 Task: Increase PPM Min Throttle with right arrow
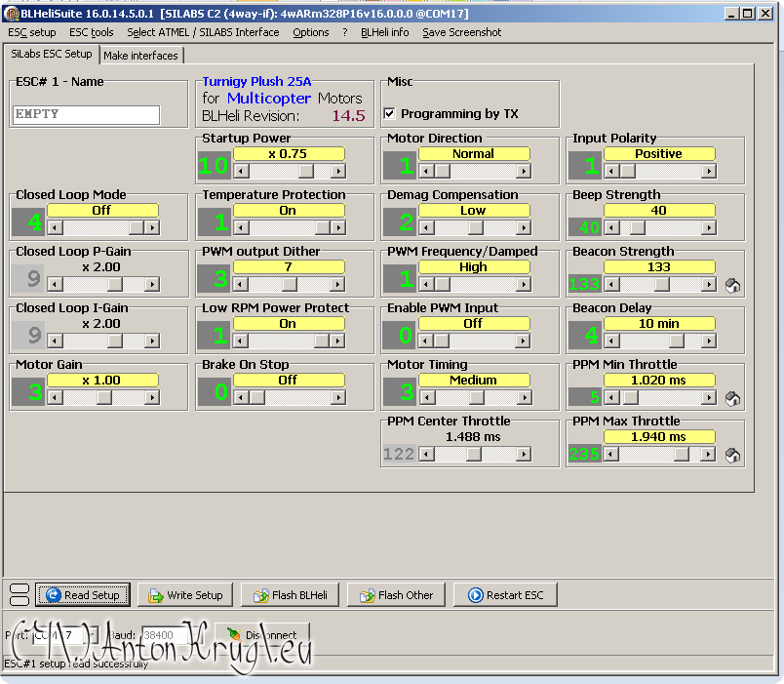click(709, 397)
